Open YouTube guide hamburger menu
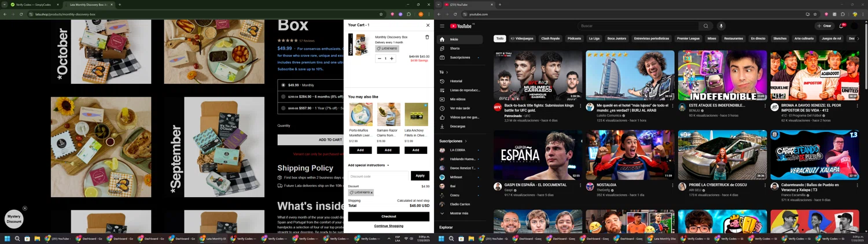Viewport: 868px width, 244px height. [x=442, y=26]
